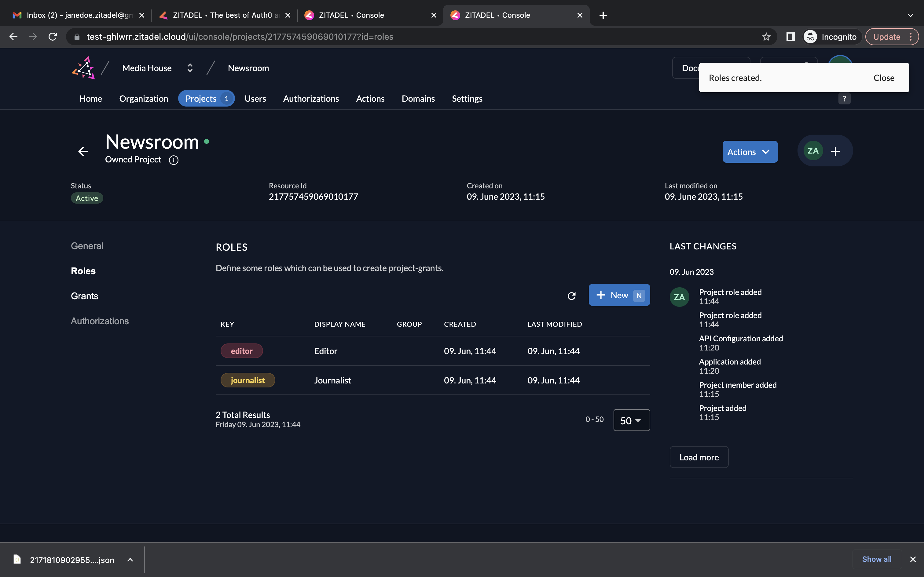Viewport: 924px width, 577px height.
Task: Click Load more under Last Changes
Action: pos(699,457)
